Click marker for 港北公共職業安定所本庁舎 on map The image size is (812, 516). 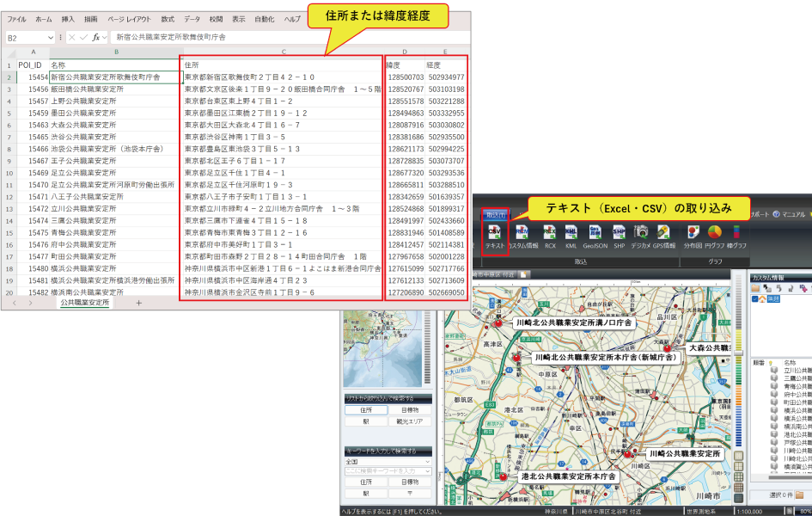pyautogui.click(x=503, y=476)
